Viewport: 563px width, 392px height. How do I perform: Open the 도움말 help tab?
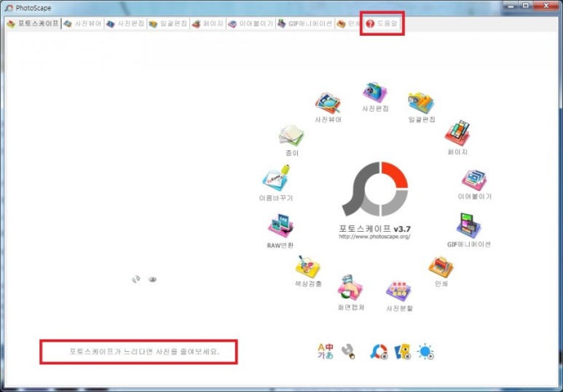point(382,24)
